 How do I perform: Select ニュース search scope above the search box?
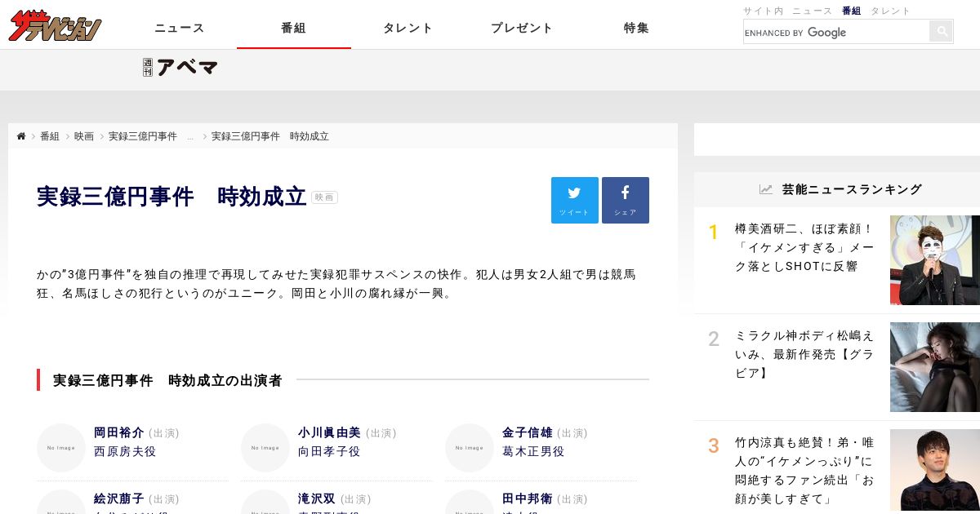pyautogui.click(x=813, y=11)
